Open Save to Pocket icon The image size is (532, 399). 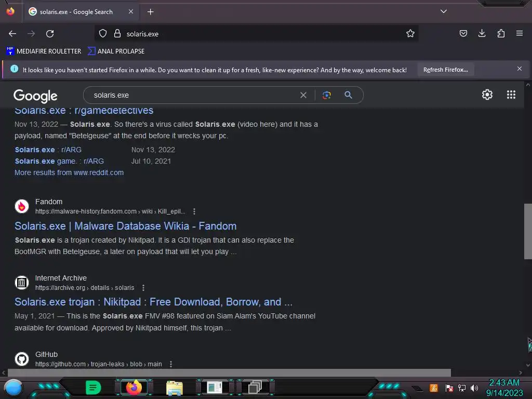click(463, 34)
